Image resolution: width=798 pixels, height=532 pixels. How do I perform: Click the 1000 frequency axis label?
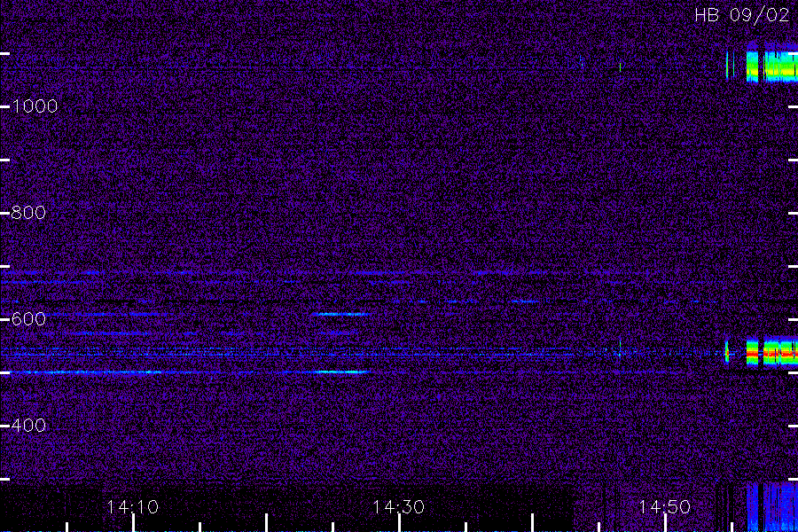[x=35, y=106]
